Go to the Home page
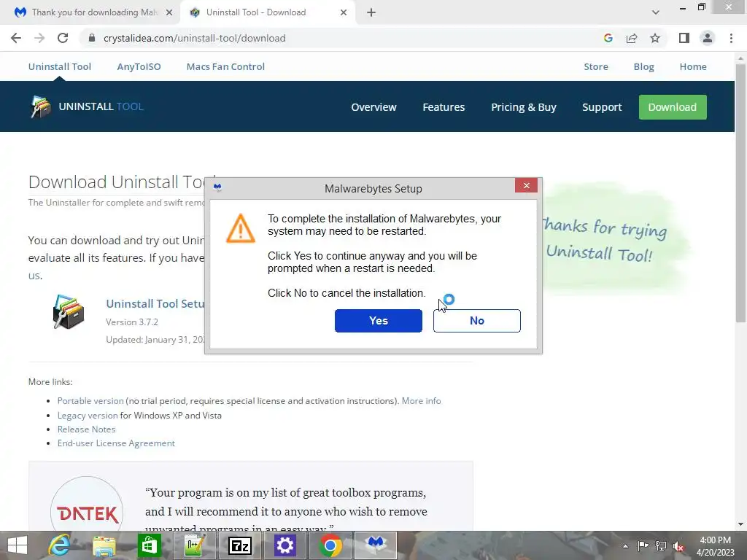747x560 pixels. (693, 66)
